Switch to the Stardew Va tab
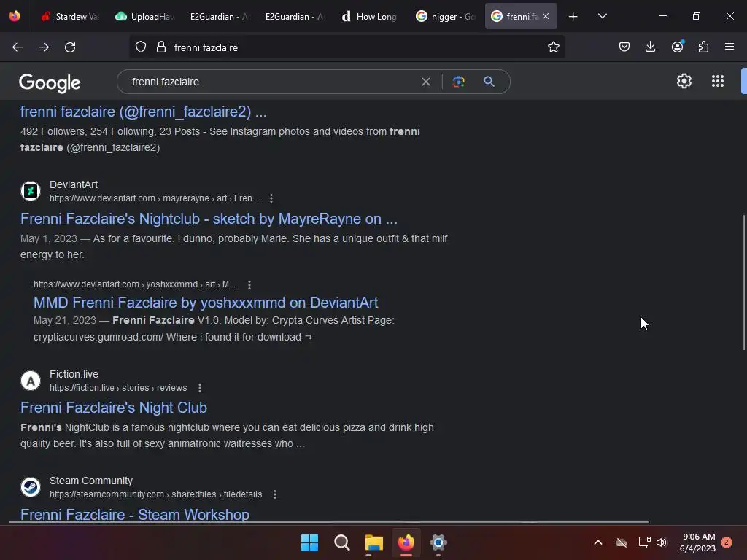 click(x=69, y=16)
